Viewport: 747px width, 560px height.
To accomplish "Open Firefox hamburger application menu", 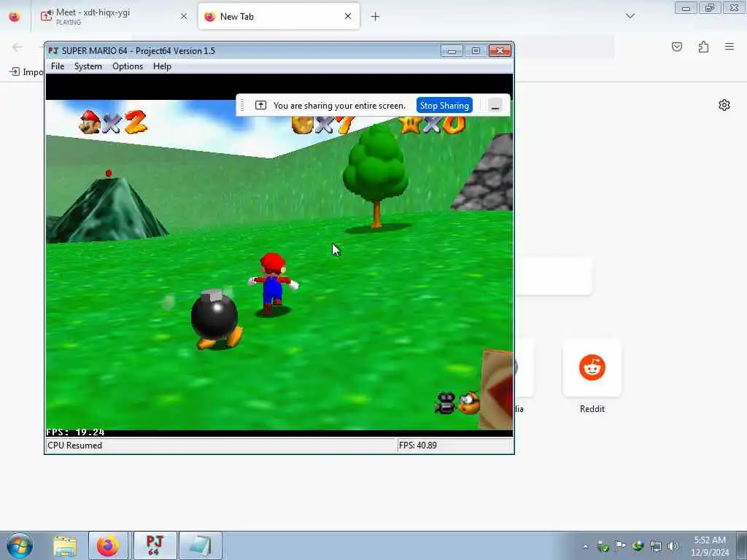I will point(729,47).
